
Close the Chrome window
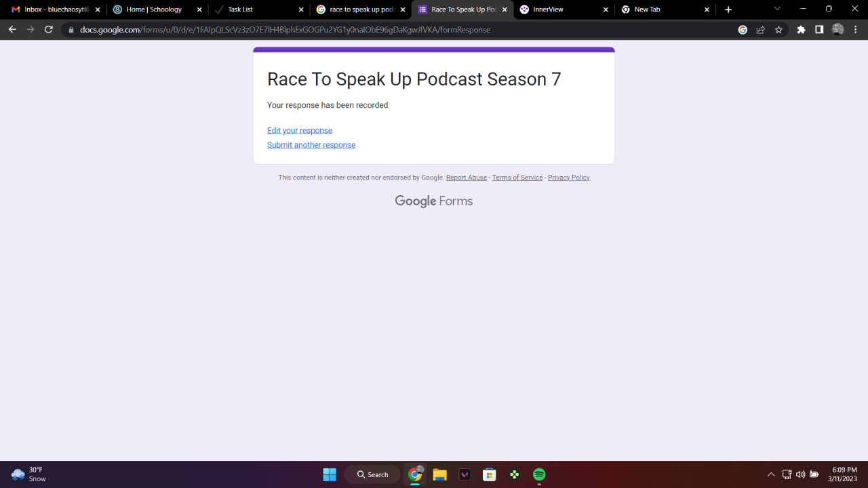click(x=854, y=9)
